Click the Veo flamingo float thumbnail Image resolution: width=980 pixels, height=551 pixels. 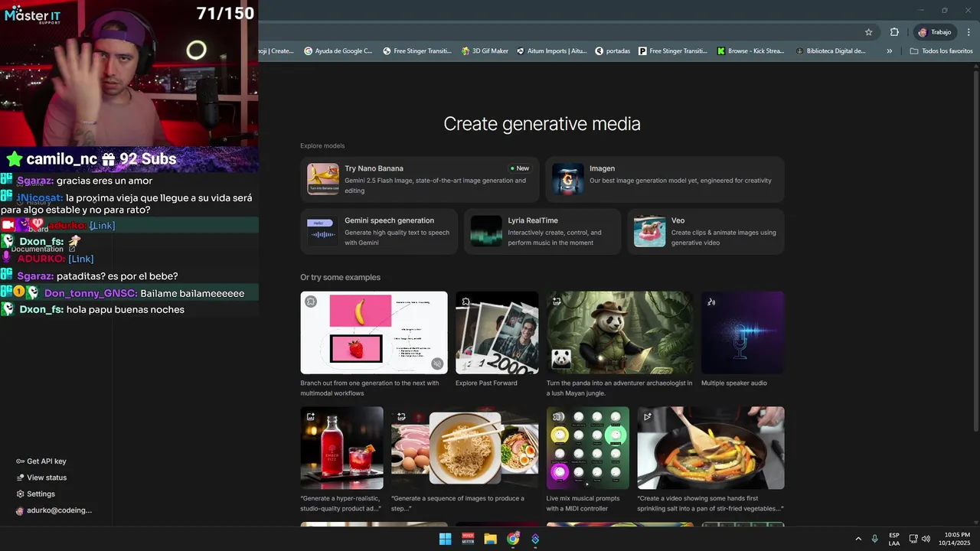click(x=649, y=231)
